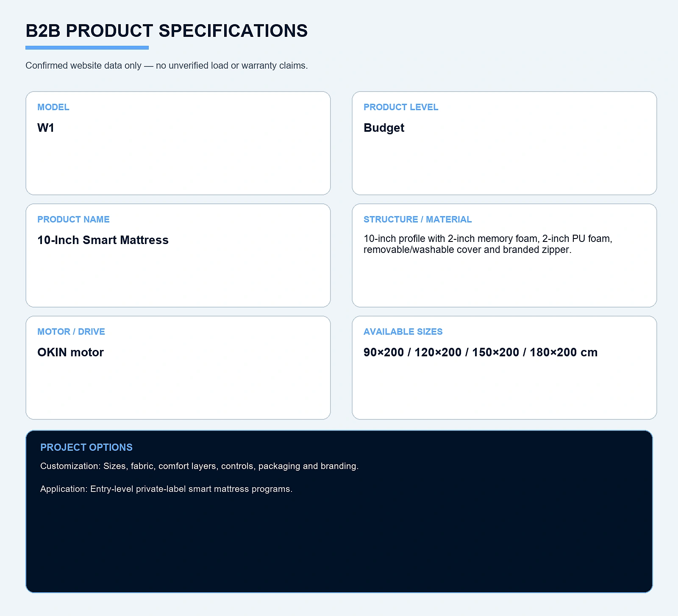Select the 90×200 / 120×200 sizes text
Viewport: 678px width, 616px height.
coord(481,352)
